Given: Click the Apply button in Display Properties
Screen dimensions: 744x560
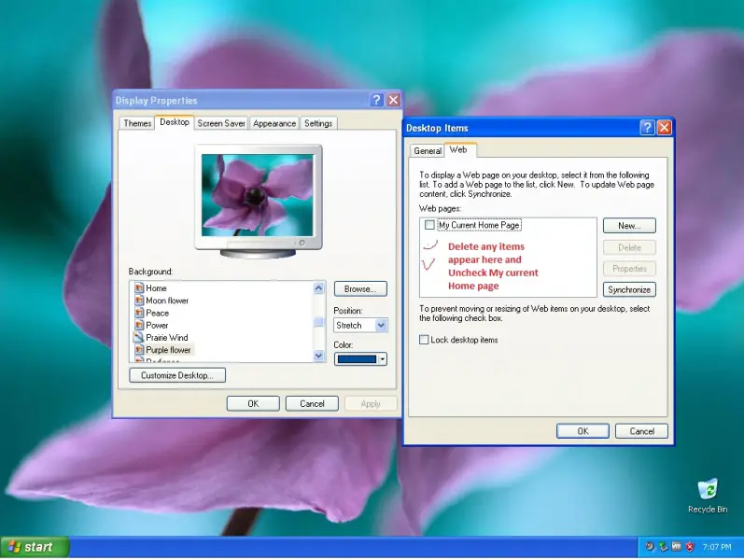Looking at the screenshot, I should click(371, 404).
